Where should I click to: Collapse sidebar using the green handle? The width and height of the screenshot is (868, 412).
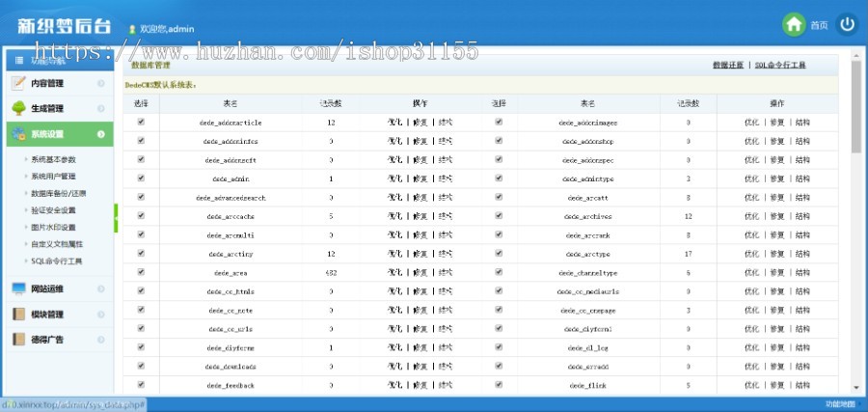[116, 218]
